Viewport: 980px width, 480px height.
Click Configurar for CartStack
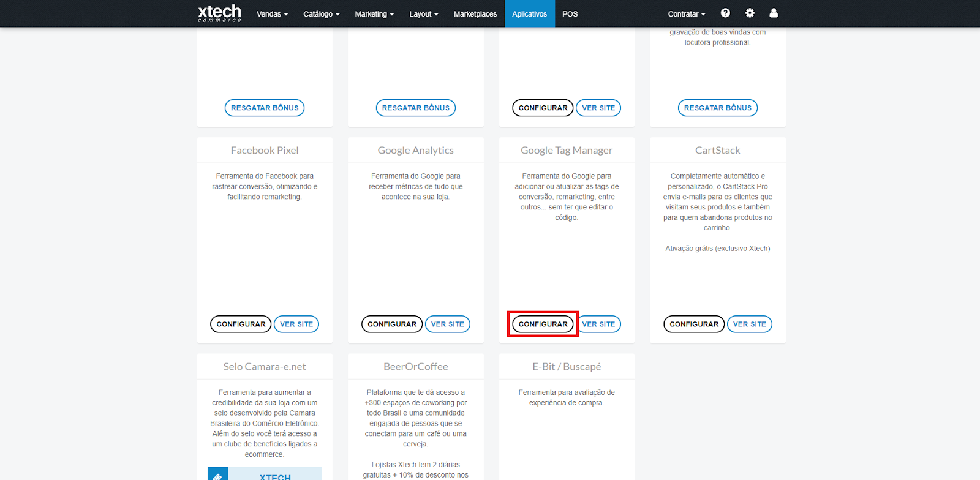coord(694,324)
